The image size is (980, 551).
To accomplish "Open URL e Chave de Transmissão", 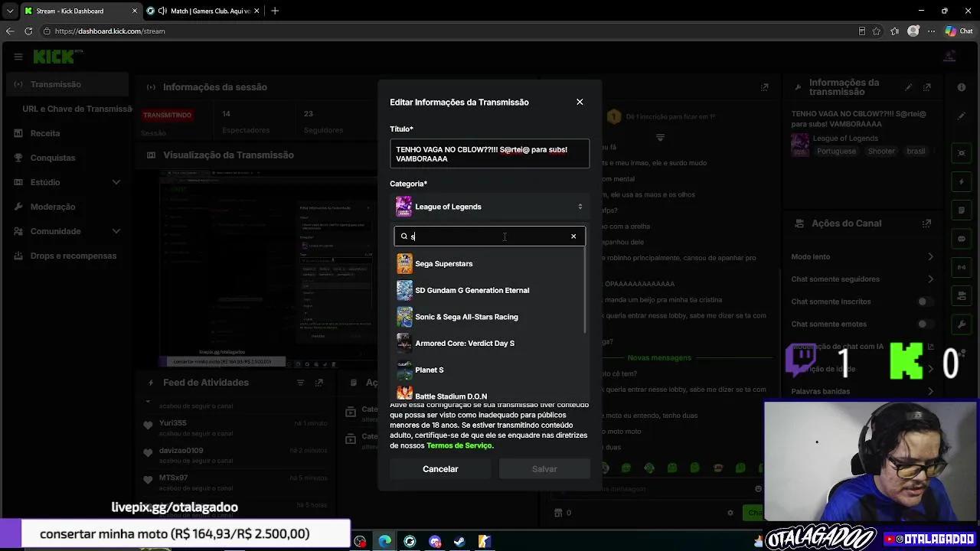I will point(77,109).
